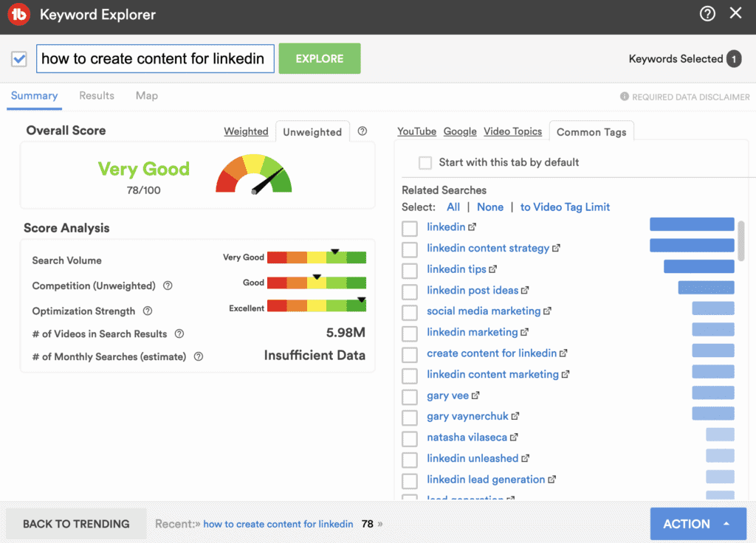This screenshot has width=756, height=543.
Task: Click the Keywords Selected count badge
Action: point(733,59)
